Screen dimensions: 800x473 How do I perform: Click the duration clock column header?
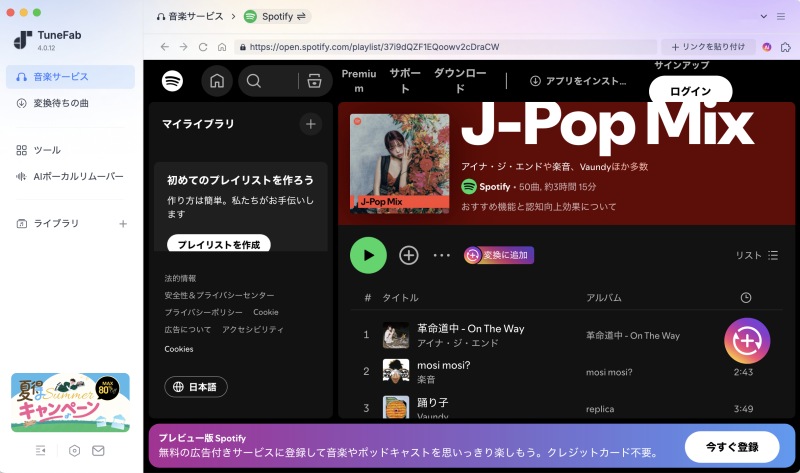pyautogui.click(x=745, y=297)
